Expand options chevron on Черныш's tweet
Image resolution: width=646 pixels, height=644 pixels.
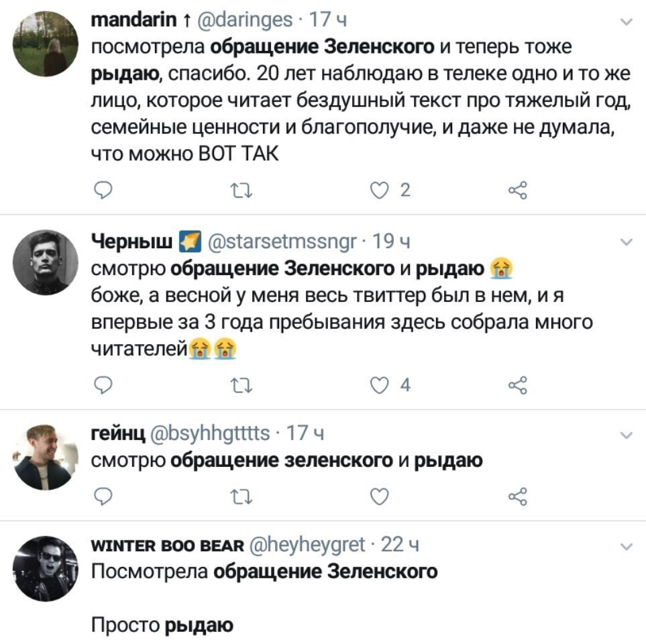627,241
